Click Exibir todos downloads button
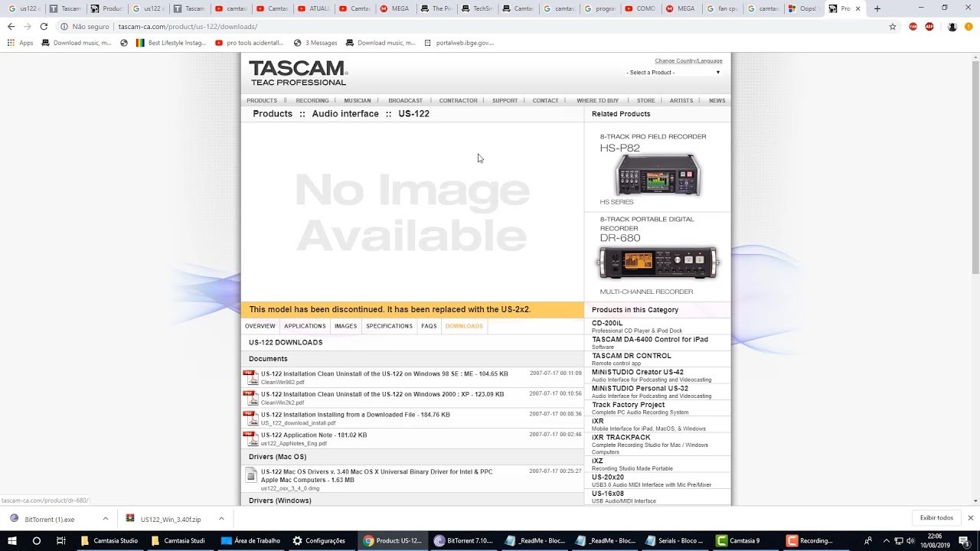 tap(936, 518)
